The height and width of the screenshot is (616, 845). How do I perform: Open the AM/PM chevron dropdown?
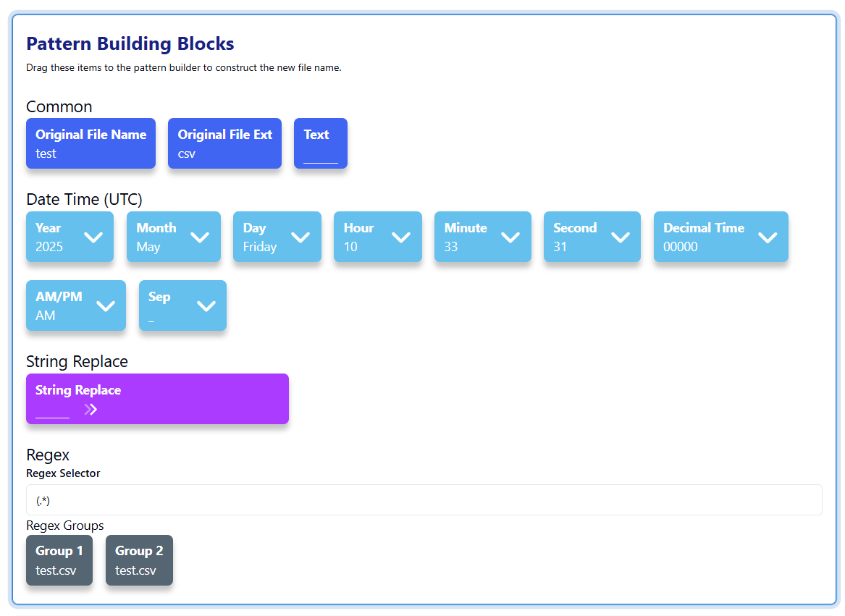(x=106, y=306)
